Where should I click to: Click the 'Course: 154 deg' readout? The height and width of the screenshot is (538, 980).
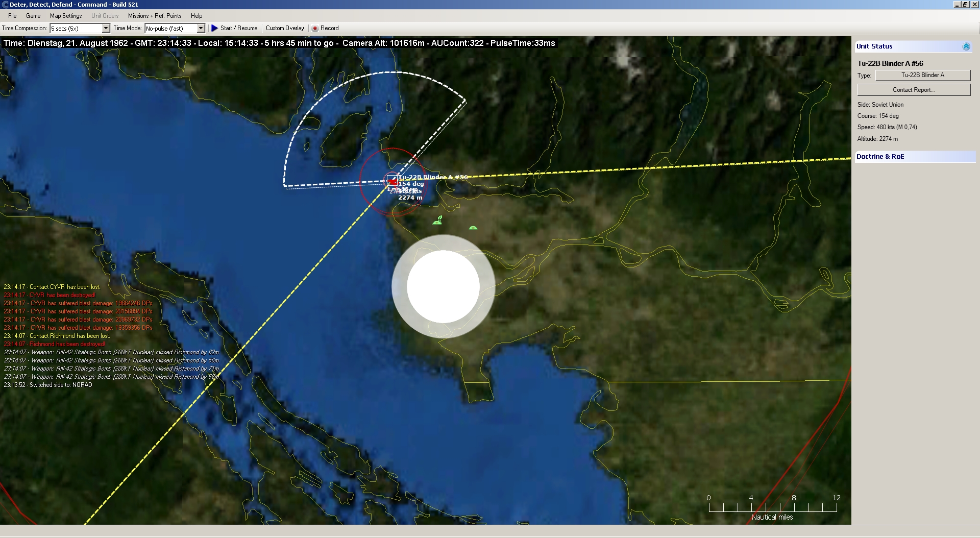pyautogui.click(x=878, y=116)
